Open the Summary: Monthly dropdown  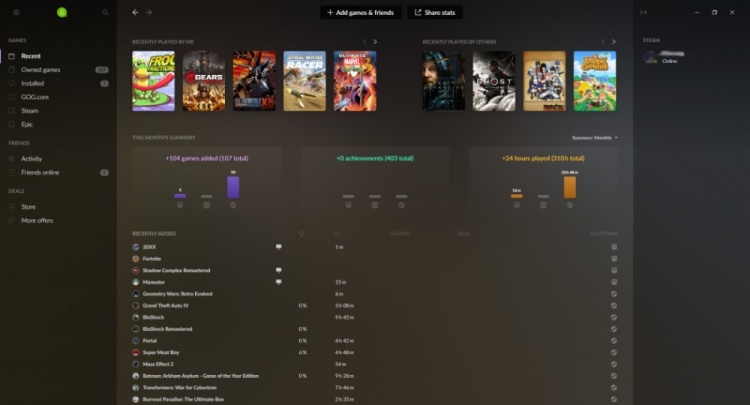click(x=595, y=138)
